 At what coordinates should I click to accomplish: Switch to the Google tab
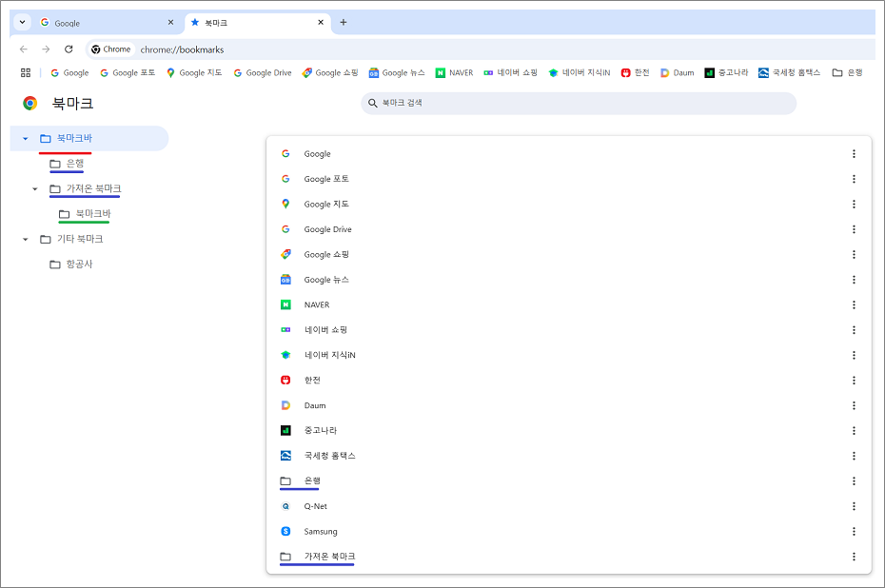click(107, 23)
